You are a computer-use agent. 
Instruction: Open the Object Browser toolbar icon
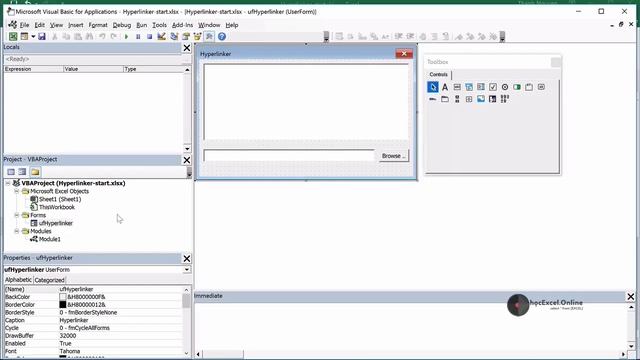tap(198, 37)
